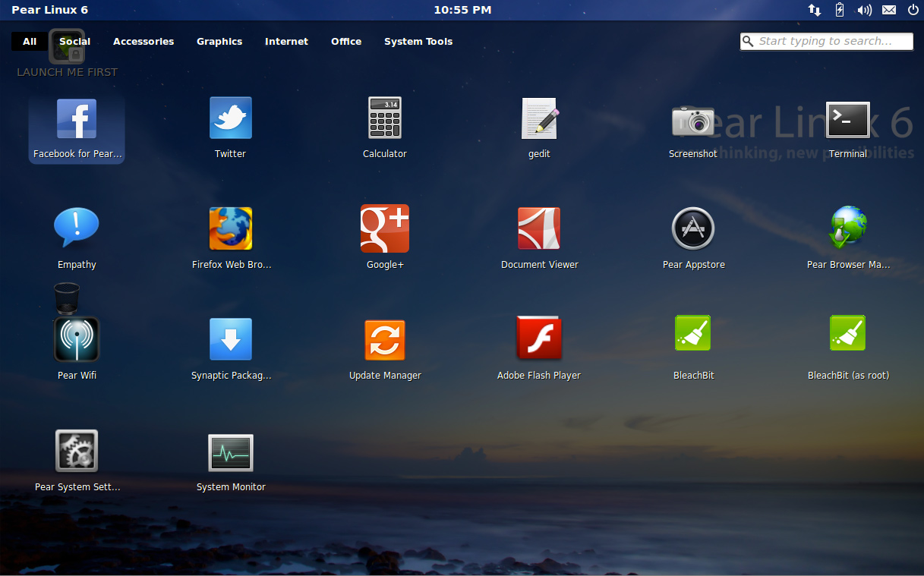Launch the 'LAUNCH ME FIRST' setup
This screenshot has width=924, height=576.
[67, 55]
